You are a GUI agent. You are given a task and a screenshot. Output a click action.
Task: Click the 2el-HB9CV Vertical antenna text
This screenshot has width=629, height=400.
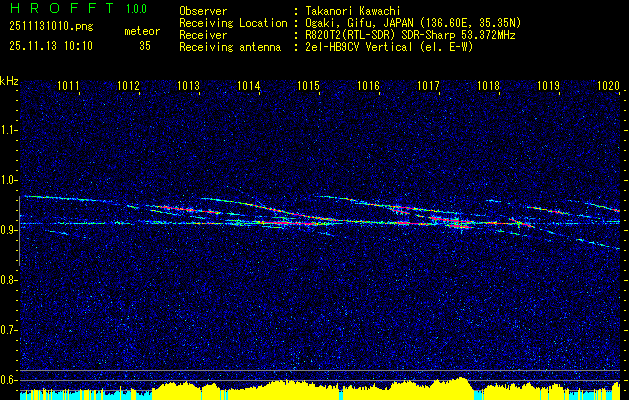click(x=389, y=47)
